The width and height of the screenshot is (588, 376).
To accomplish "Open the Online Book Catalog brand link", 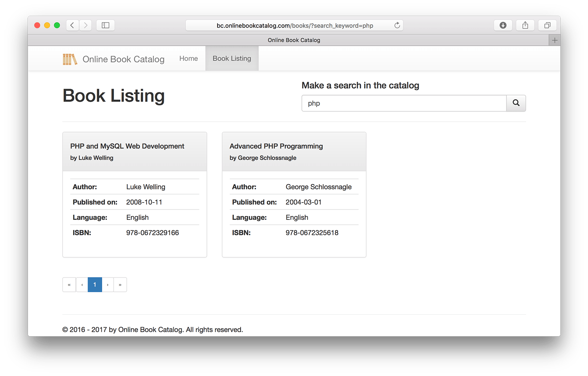I will pyautogui.click(x=123, y=59).
